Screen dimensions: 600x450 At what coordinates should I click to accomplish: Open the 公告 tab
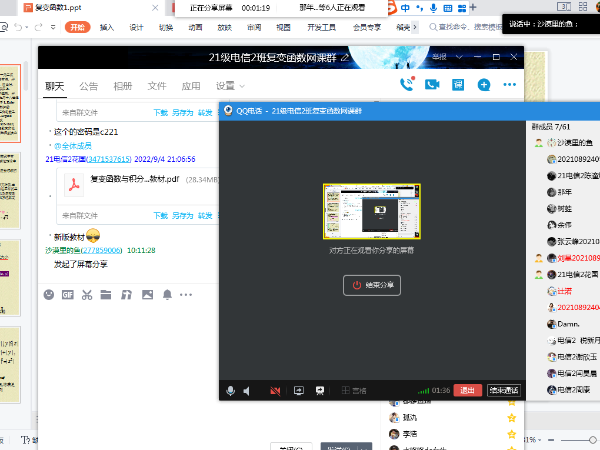click(x=89, y=86)
